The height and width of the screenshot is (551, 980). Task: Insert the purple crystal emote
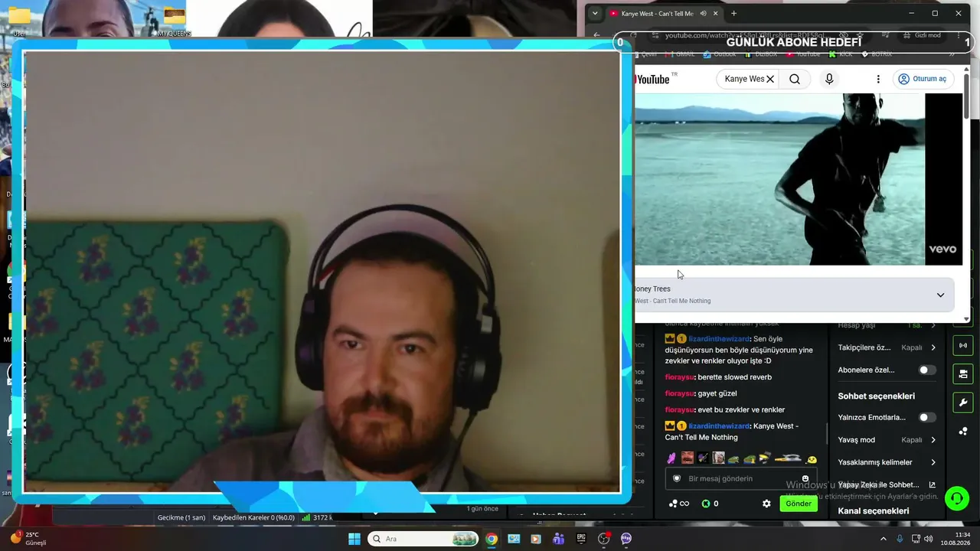[x=671, y=458]
